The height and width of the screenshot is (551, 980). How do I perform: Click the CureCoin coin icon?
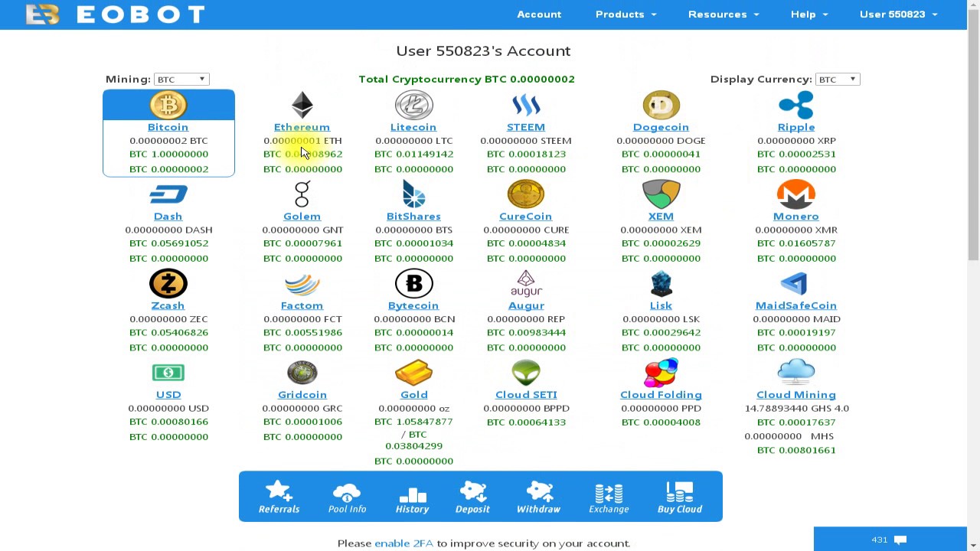pyautogui.click(x=526, y=194)
